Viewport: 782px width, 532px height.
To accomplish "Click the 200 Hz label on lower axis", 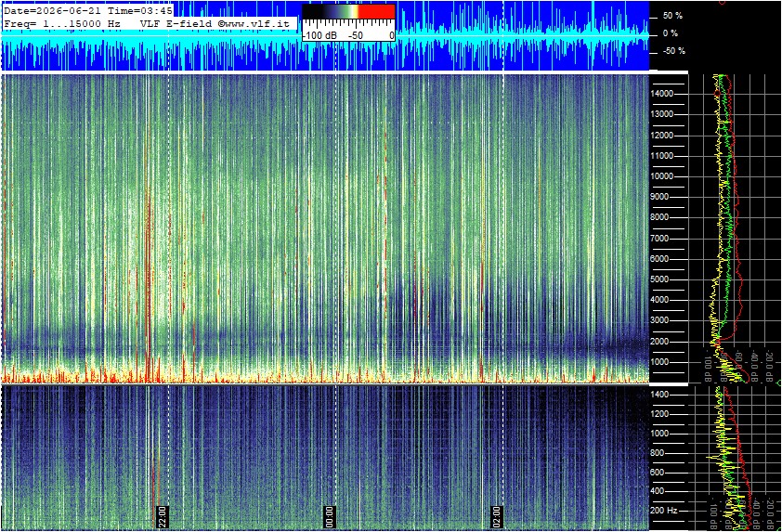I will 664,511.
